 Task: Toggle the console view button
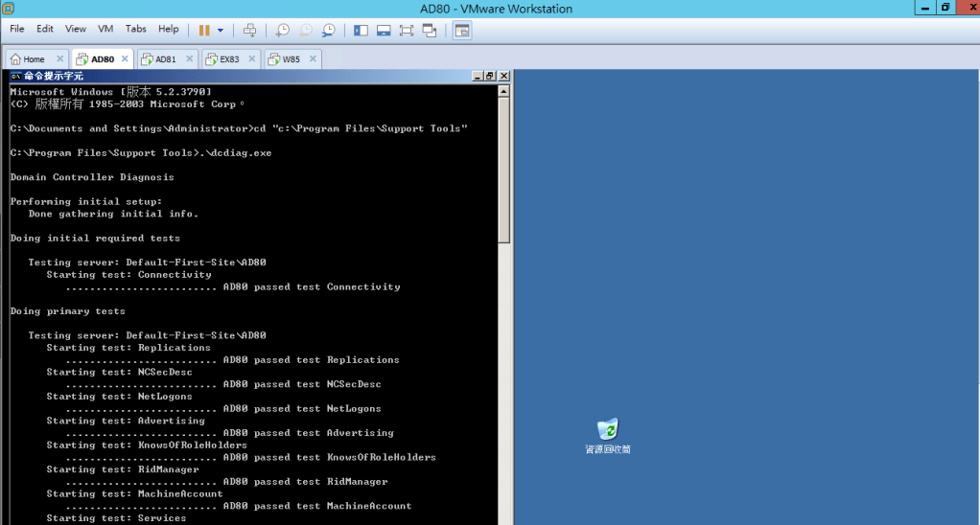pos(462,30)
